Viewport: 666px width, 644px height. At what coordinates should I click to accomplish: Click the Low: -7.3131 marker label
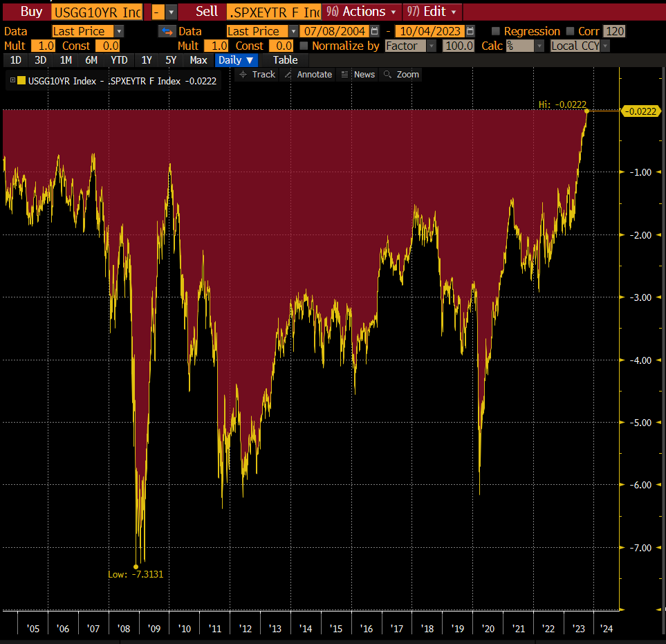tap(136, 574)
